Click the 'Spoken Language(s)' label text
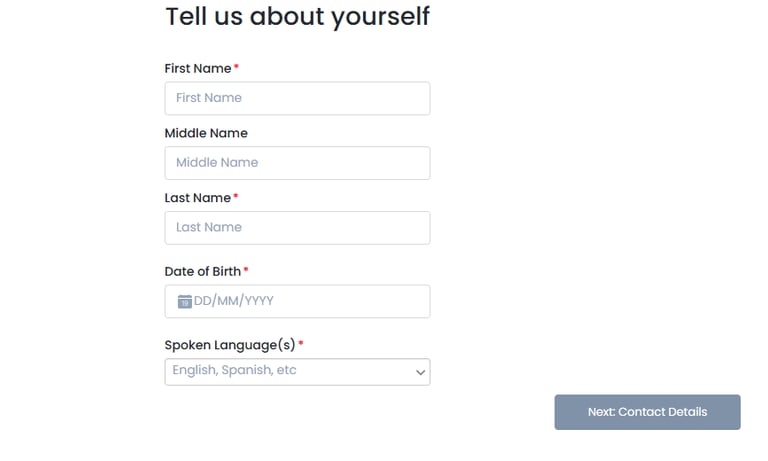The width and height of the screenshot is (768, 461). coord(229,345)
